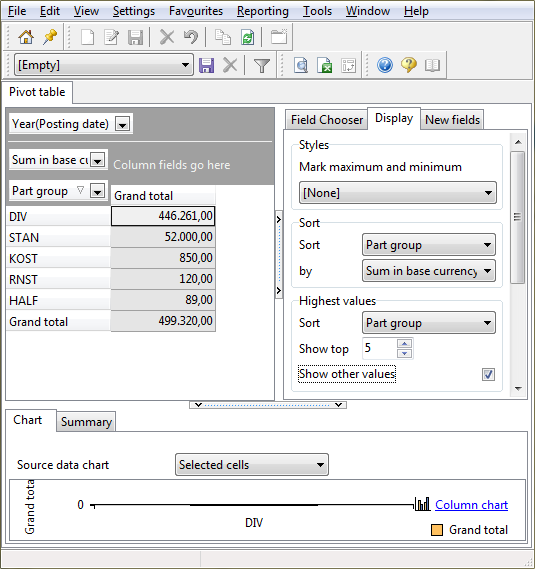Viewport: 535px width, 569px height.
Task: Click the Column chart bars icon
Action: coord(422,504)
